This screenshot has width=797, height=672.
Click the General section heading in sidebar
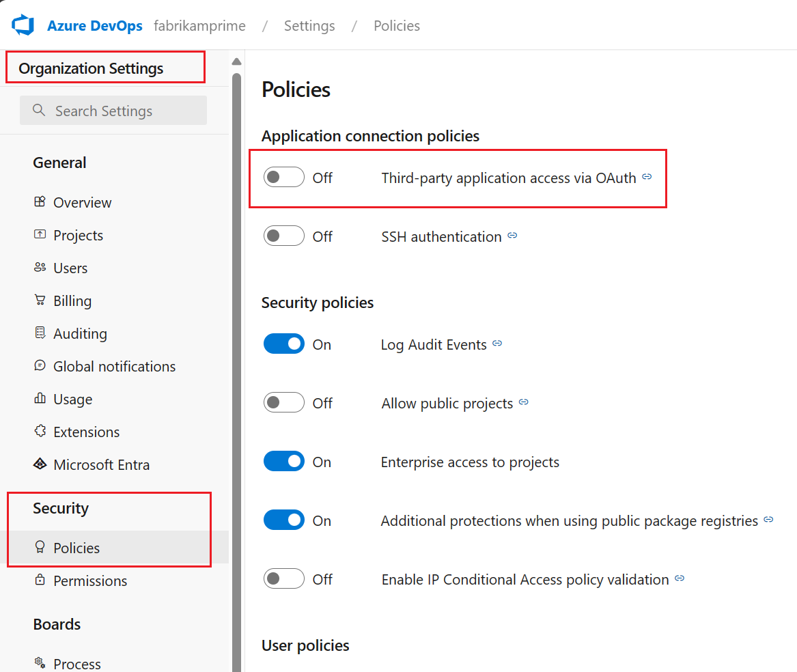[59, 163]
